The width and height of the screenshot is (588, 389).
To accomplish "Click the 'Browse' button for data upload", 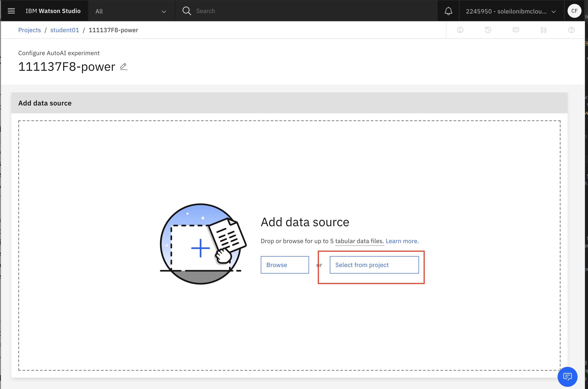I will click(285, 265).
